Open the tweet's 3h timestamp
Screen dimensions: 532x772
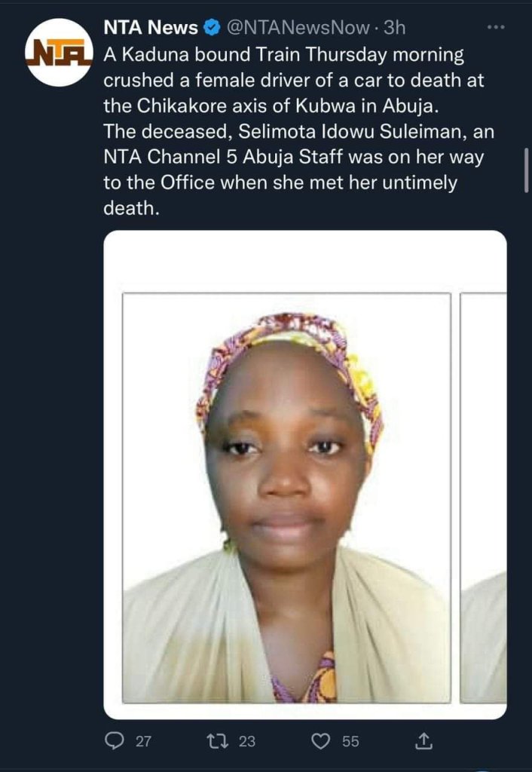point(394,29)
